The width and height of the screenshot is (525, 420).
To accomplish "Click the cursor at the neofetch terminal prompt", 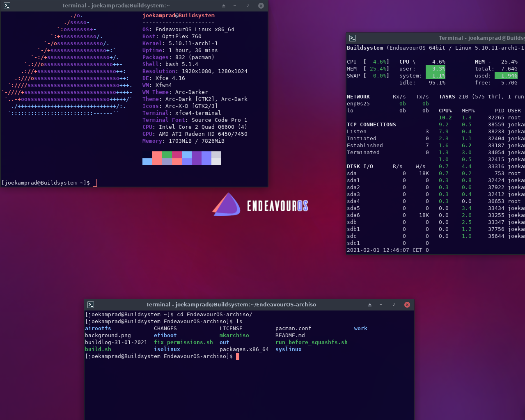I will click(95, 183).
